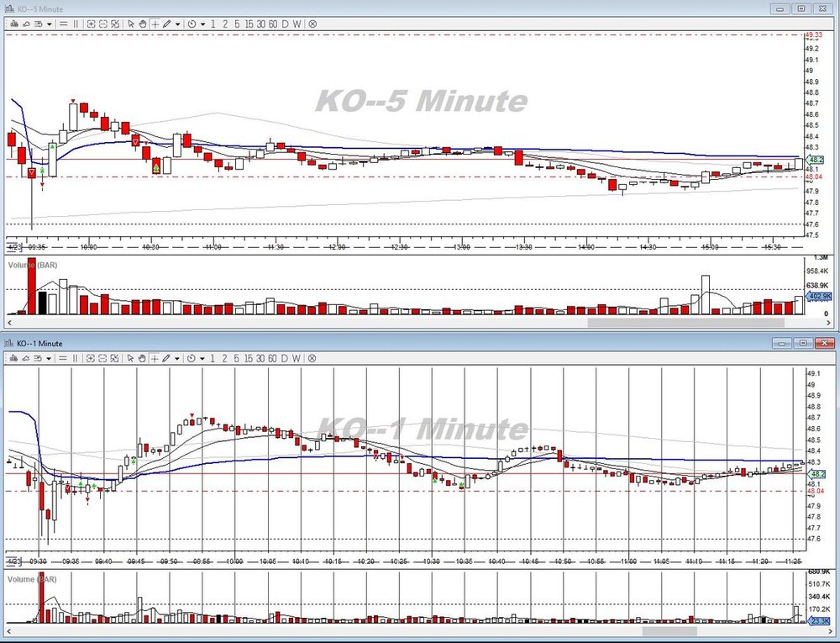Reset zoom icon in 1 Minute toolbar
Image resolution: width=840 pixels, height=643 pixels.
(114, 358)
